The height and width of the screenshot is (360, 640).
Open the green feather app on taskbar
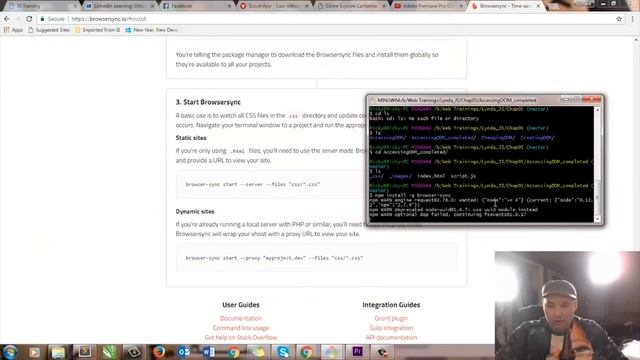point(109,352)
